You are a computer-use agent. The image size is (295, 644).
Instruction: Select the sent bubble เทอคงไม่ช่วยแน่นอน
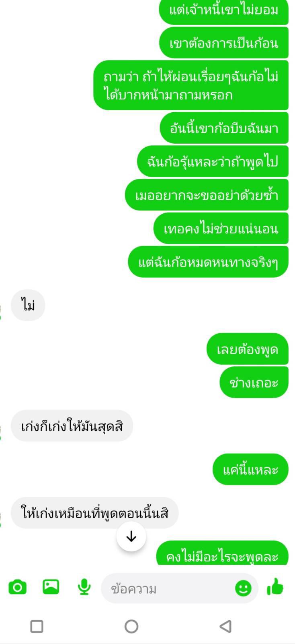click(221, 229)
